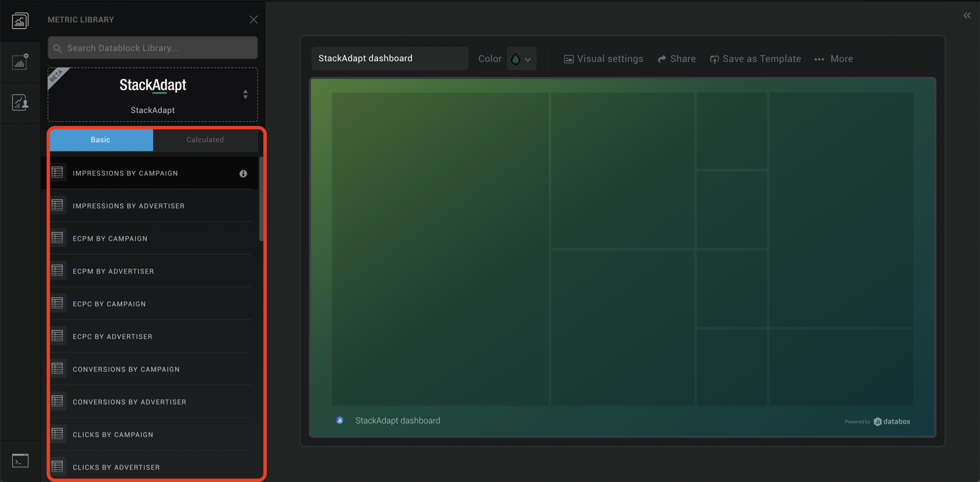The width and height of the screenshot is (980, 482).
Task: Click the Search Datablock Library field
Action: click(x=152, y=48)
